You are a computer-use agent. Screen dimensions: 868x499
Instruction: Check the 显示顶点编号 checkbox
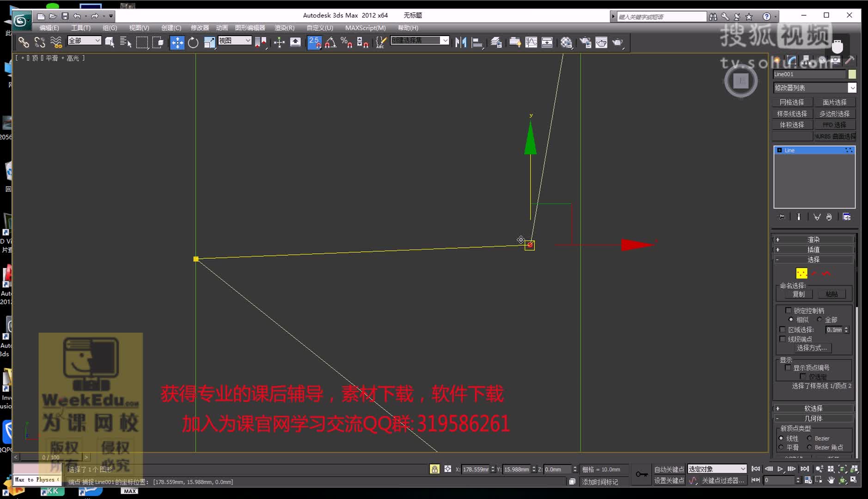click(788, 368)
